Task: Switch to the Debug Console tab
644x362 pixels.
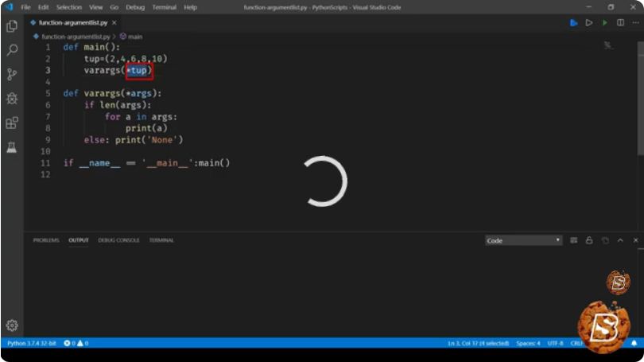Action: (118, 240)
